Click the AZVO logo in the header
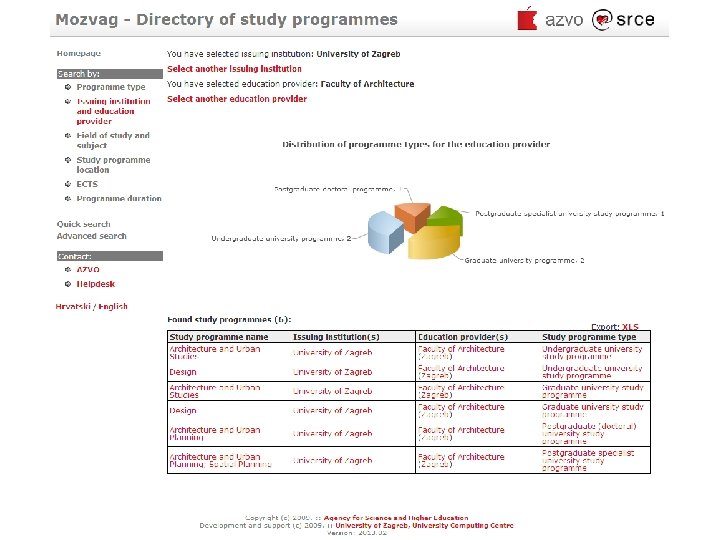This screenshot has height=540, width=720. (550, 19)
